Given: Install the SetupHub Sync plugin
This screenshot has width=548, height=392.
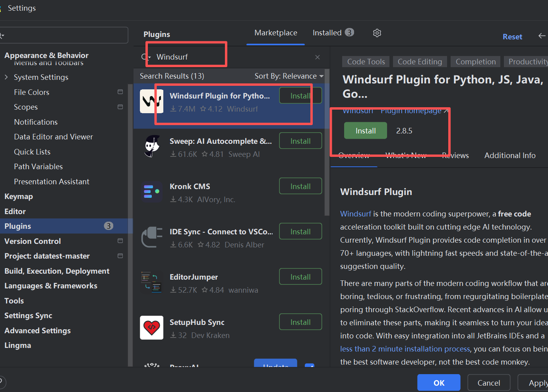Looking at the screenshot, I should [x=300, y=322].
